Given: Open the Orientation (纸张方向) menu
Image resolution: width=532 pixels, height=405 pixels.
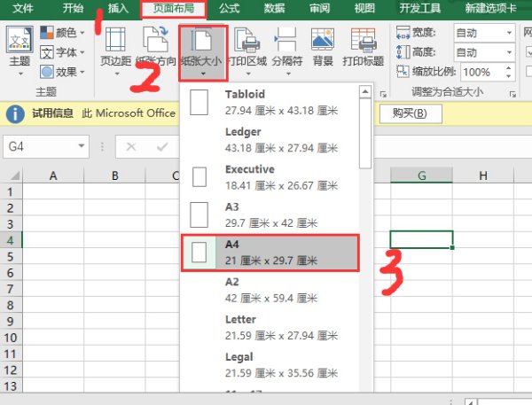Looking at the screenshot, I should pyautogui.click(x=156, y=51).
